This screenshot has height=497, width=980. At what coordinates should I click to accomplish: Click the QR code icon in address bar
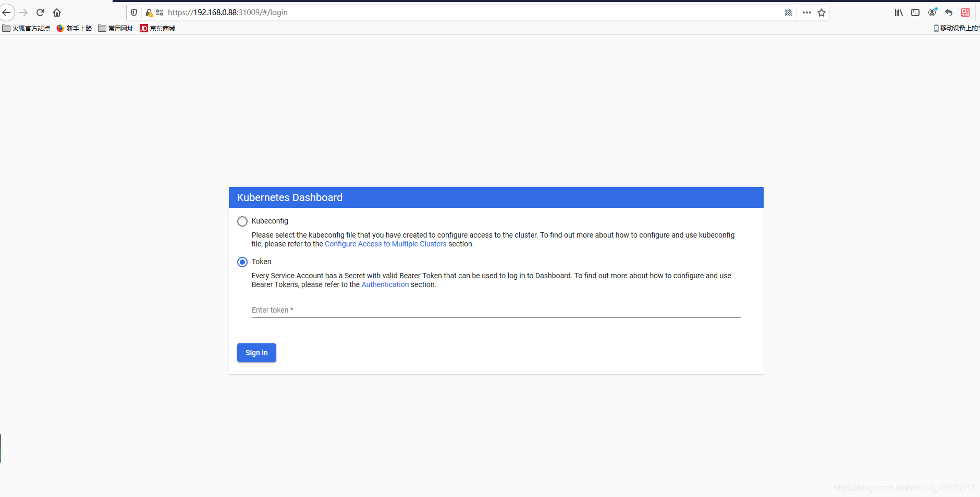(x=789, y=13)
